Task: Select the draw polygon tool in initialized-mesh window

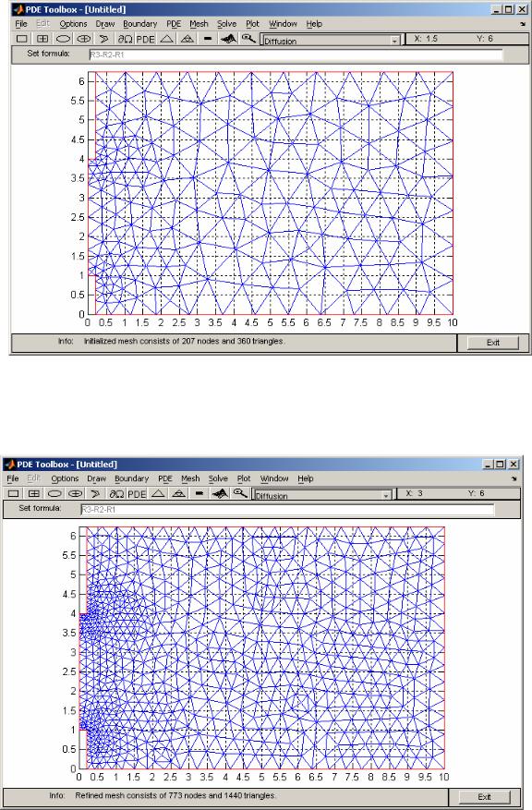Action: click(103, 39)
